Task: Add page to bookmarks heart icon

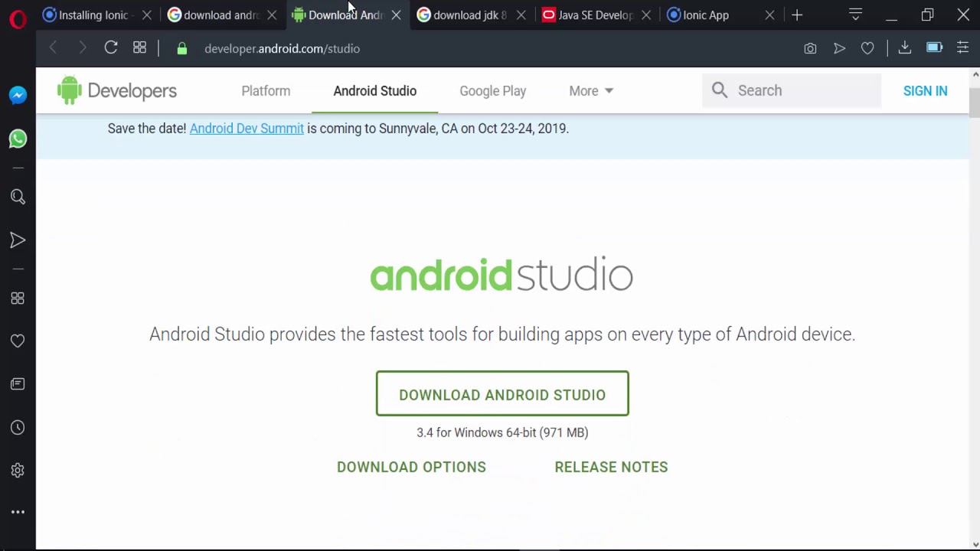Action: click(x=867, y=48)
